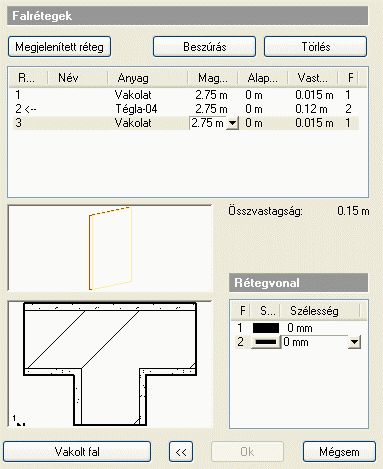Click the 2.75 m height in Tégla-04 row
383x469 pixels.
(x=211, y=109)
